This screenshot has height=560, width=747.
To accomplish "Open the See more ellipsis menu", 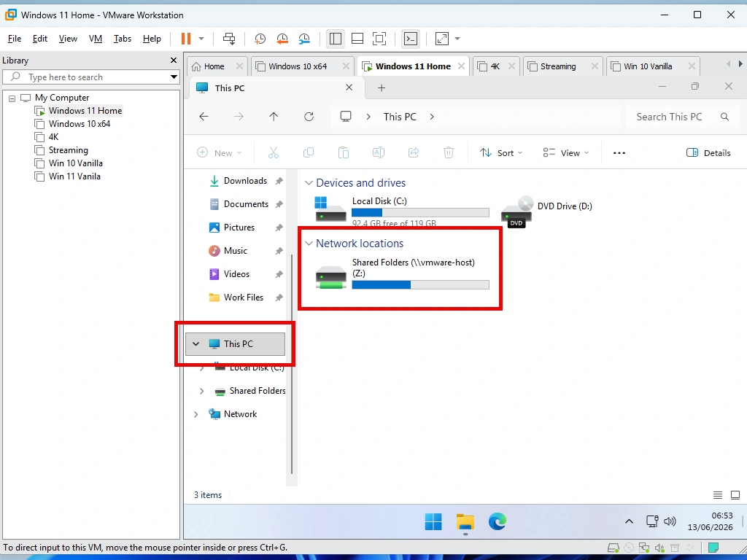I will tap(619, 153).
